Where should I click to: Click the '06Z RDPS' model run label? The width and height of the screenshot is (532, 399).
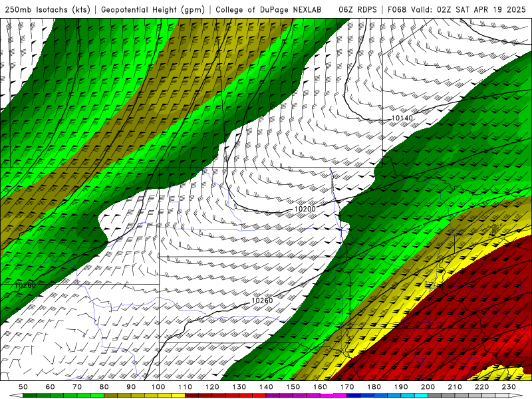pos(358,10)
